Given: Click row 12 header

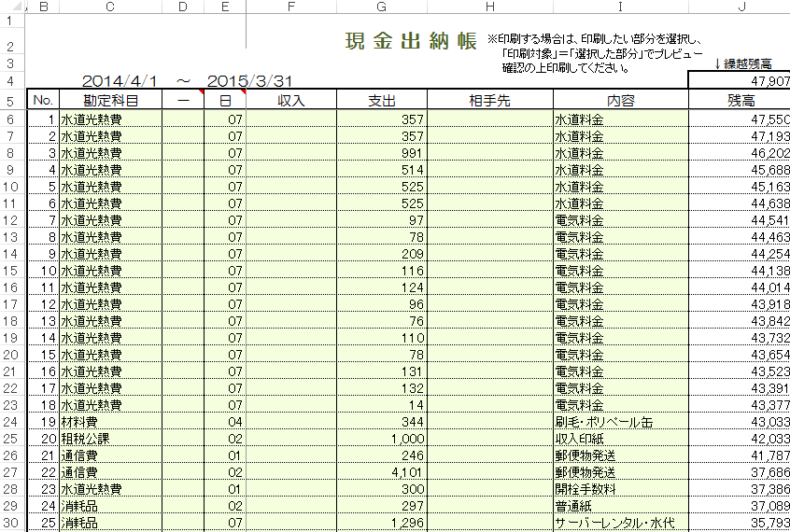Looking at the screenshot, I should (10, 220).
